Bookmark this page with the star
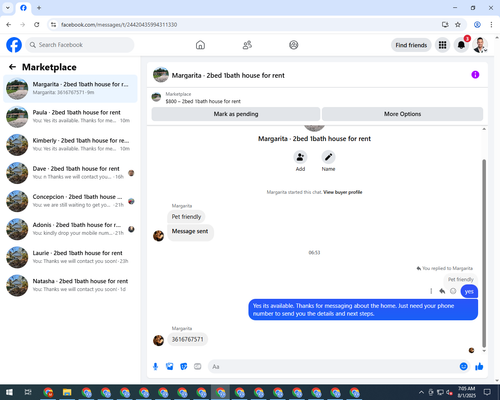 (458, 25)
